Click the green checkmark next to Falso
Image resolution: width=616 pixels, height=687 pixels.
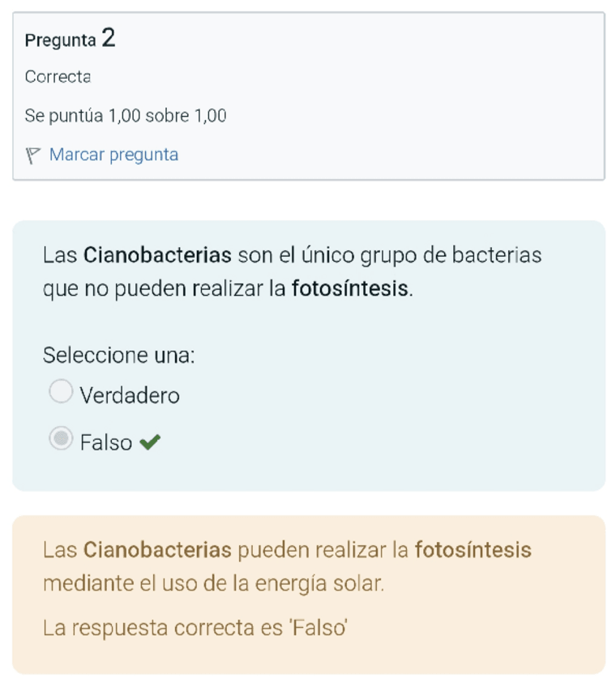click(150, 442)
